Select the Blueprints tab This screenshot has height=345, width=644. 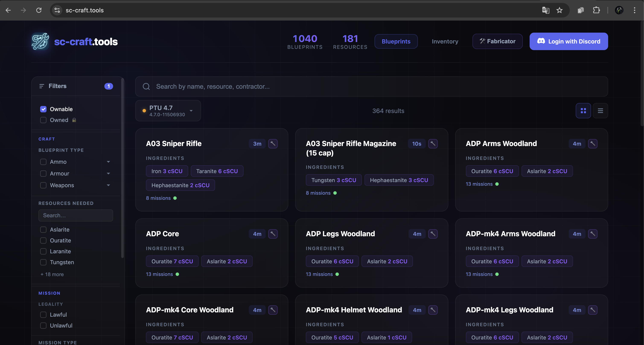(x=396, y=41)
